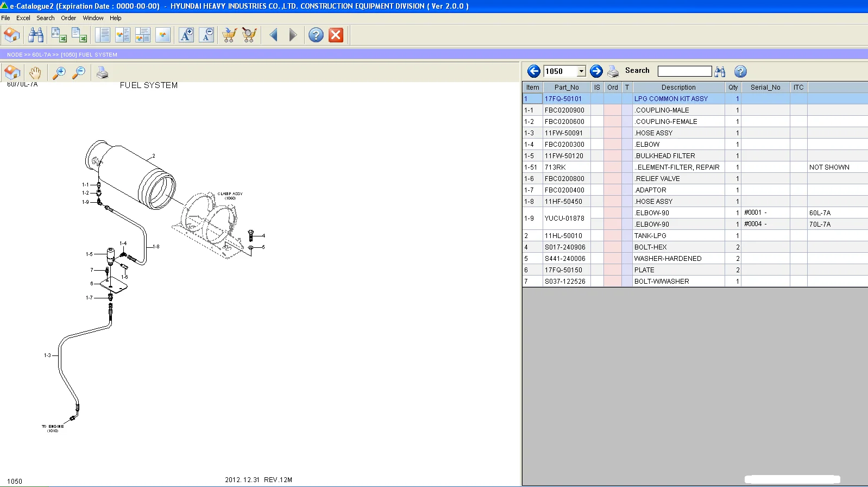Open the File menu

coord(6,18)
